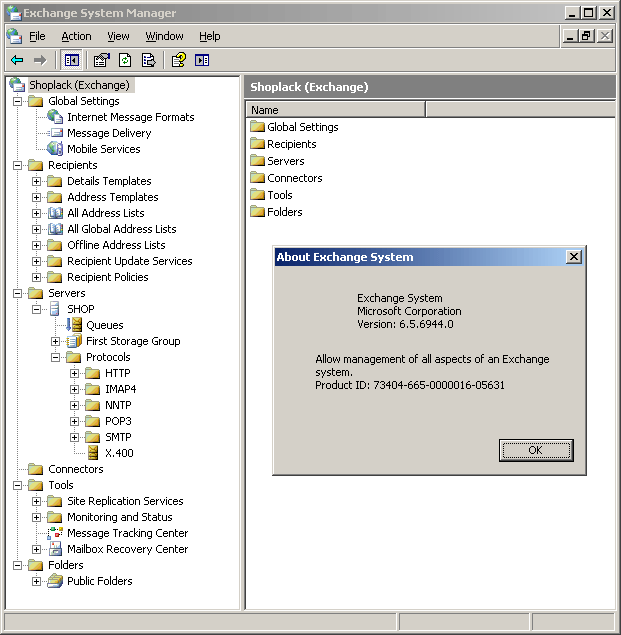
Task: Open the View menu
Action: (118, 36)
